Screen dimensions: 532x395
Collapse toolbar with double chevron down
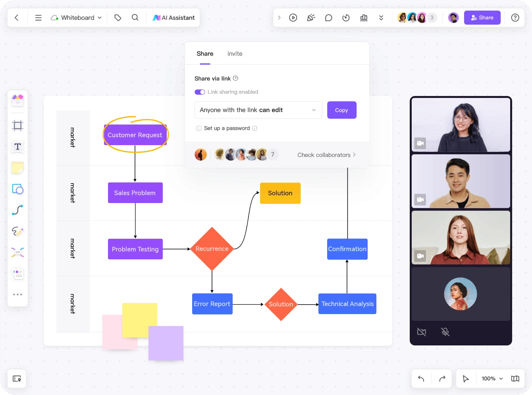click(x=381, y=17)
